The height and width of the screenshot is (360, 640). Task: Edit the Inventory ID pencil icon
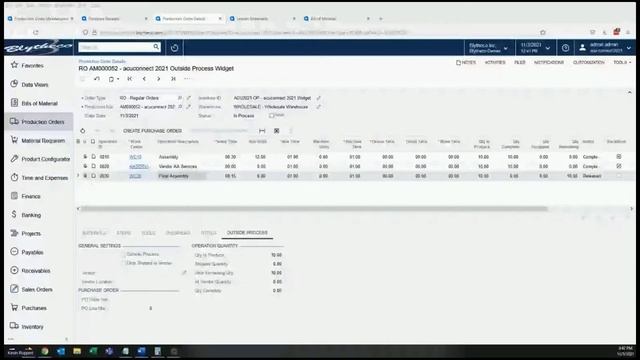click(x=319, y=98)
